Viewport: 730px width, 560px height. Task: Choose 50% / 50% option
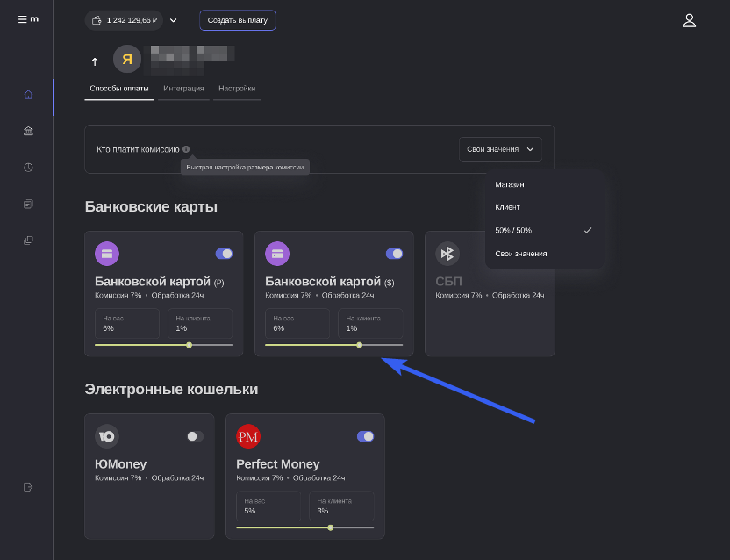pyautogui.click(x=513, y=230)
